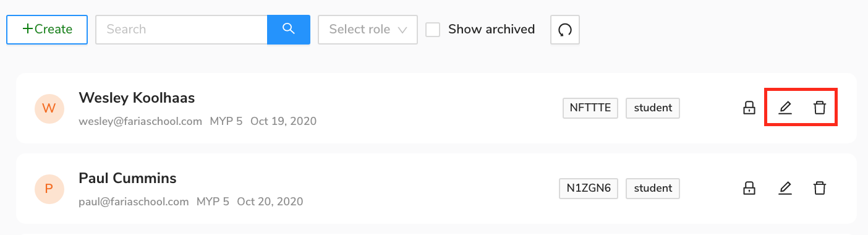
Task: Click the N1ZGN6 code tag
Action: 589,188
